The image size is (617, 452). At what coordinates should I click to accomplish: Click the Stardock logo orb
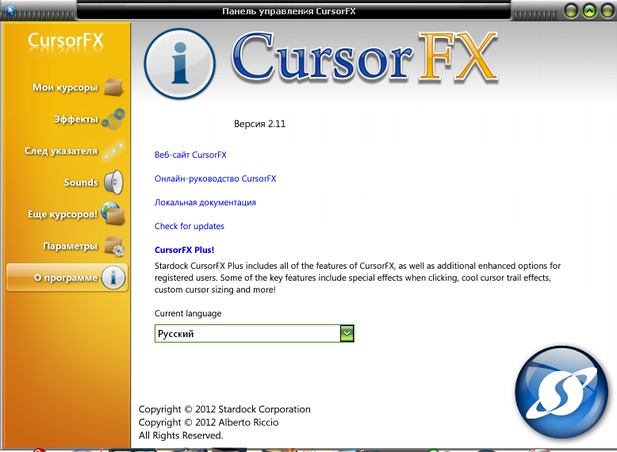tap(562, 392)
